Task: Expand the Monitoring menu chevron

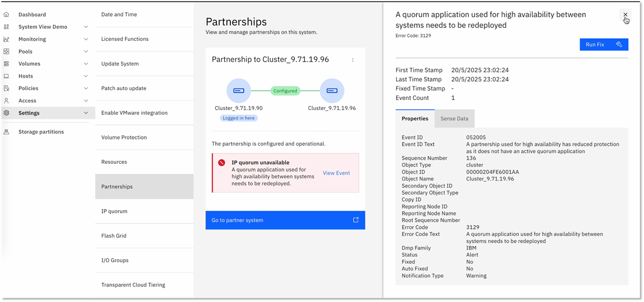Action: (x=86, y=39)
